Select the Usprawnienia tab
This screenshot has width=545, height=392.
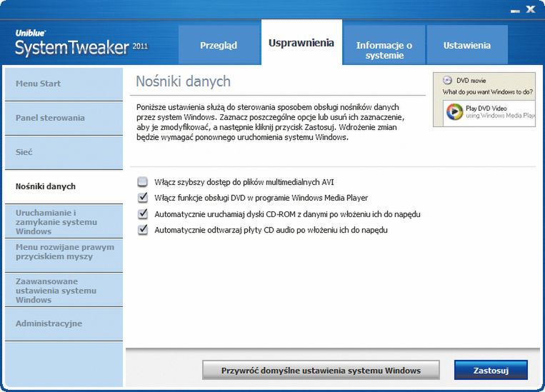pos(301,43)
